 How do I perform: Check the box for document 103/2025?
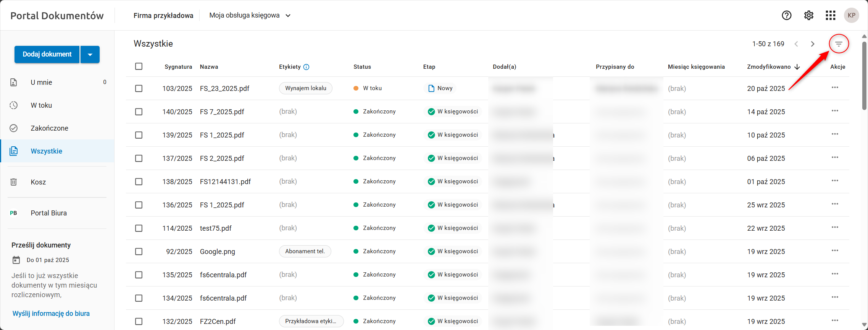tap(139, 88)
